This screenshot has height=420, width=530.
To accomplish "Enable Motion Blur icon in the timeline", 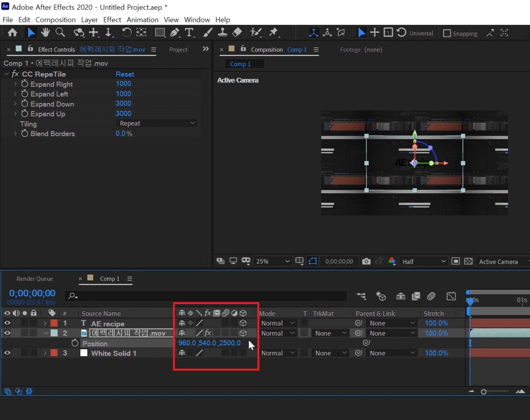I will pos(431,296).
